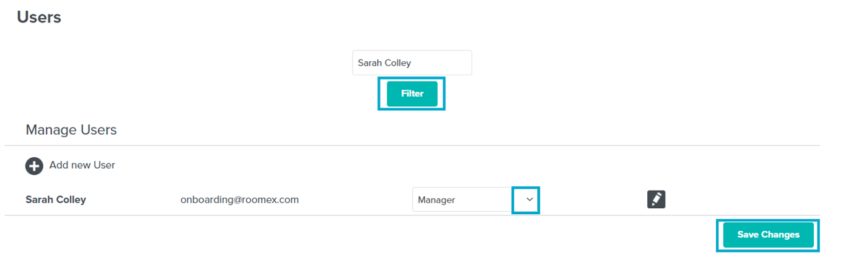Click the pencil edit icon for Sarah Colley
868x264 pixels.
click(x=656, y=200)
